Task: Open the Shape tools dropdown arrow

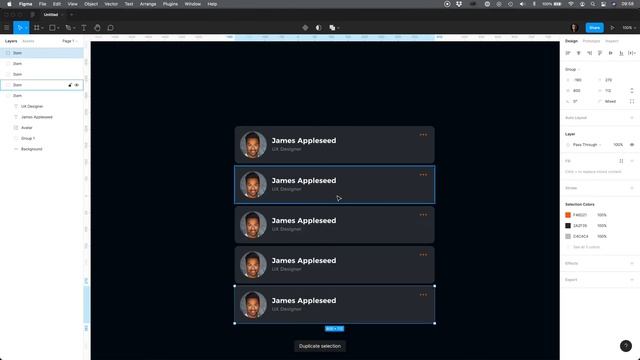Action: pos(58,28)
